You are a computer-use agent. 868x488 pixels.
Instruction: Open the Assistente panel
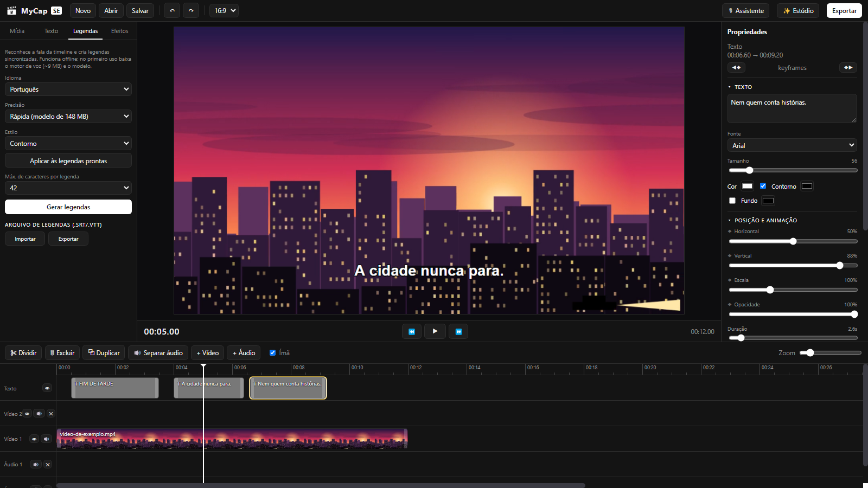[746, 11]
